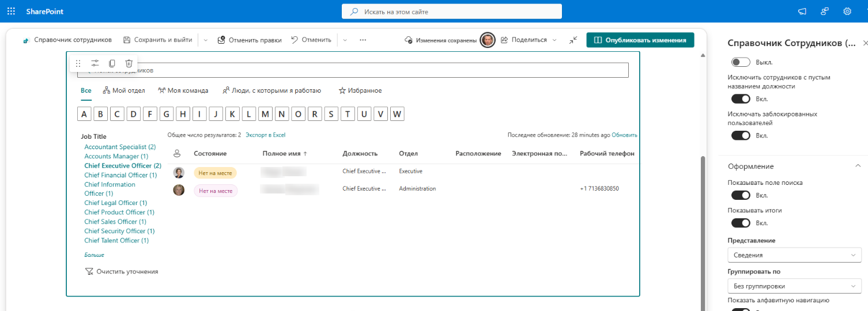This screenshot has width=868, height=311.
Task: Select Chief Legal Officer (1) refiner
Action: [115, 203]
